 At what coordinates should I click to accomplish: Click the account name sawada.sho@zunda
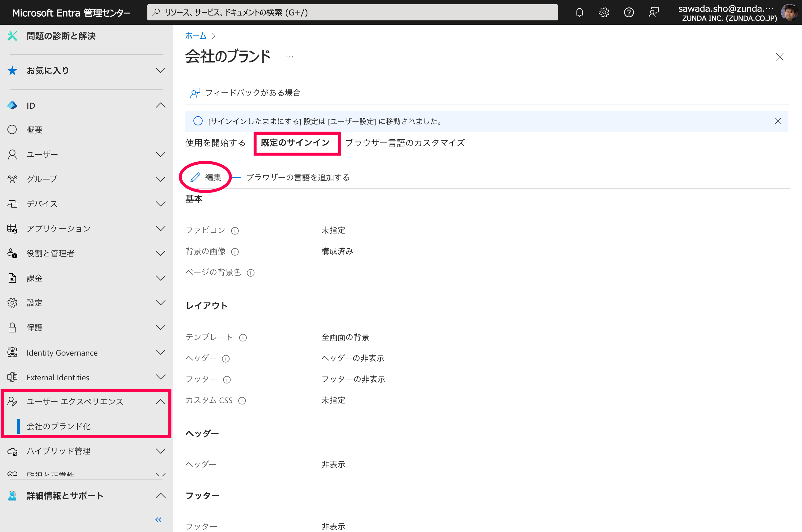pyautogui.click(x=726, y=8)
